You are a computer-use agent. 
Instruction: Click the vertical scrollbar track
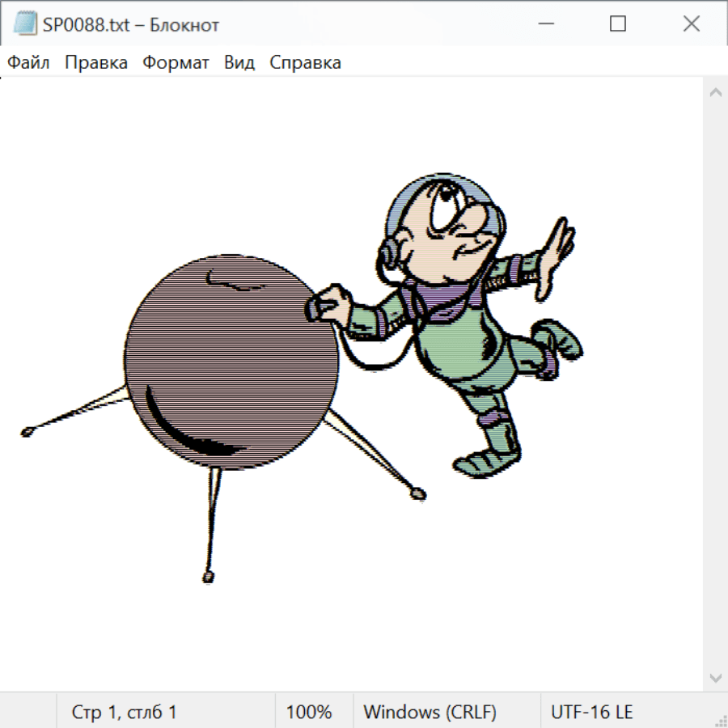coord(715,380)
